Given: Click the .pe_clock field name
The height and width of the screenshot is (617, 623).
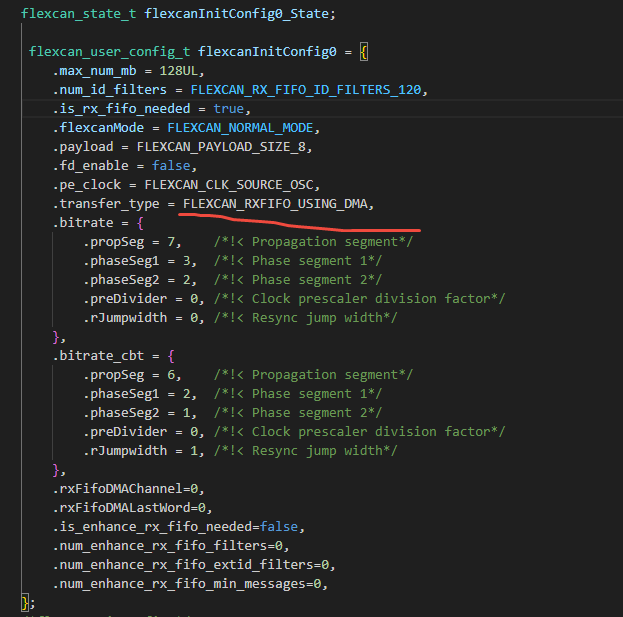Looking at the screenshot, I should point(87,185).
